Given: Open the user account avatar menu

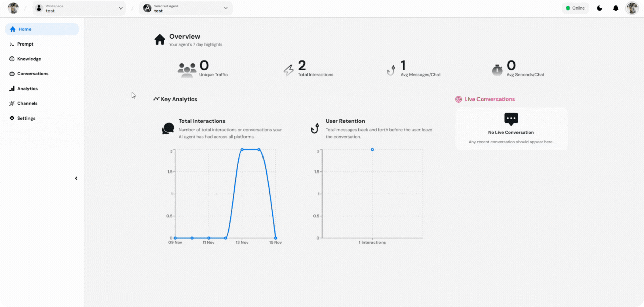Looking at the screenshot, I should 632,8.
